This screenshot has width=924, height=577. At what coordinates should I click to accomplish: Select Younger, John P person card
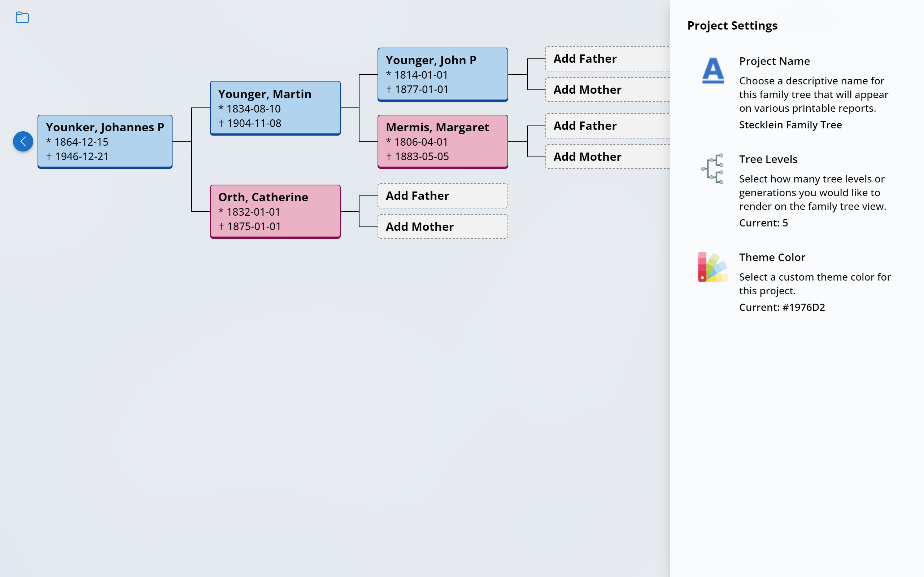pos(443,74)
